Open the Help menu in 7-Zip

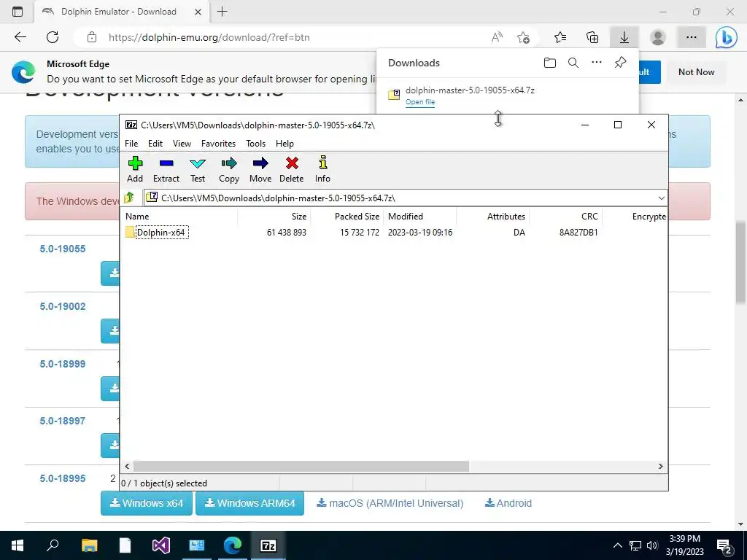pos(285,144)
